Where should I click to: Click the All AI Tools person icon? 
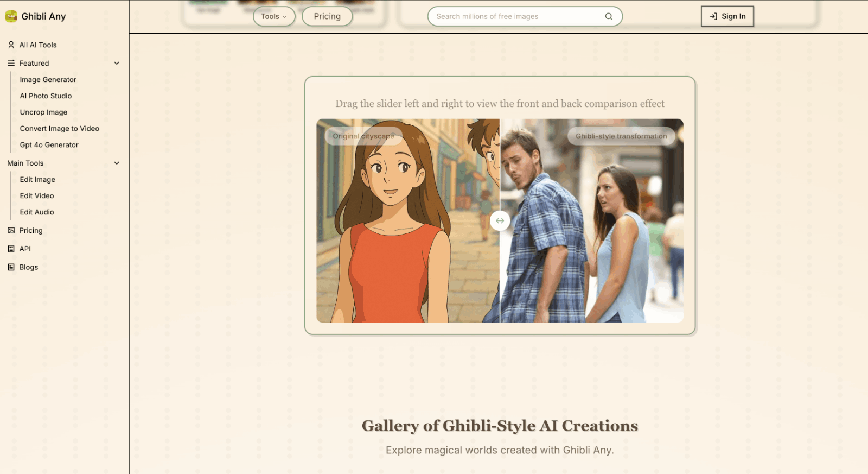11,45
